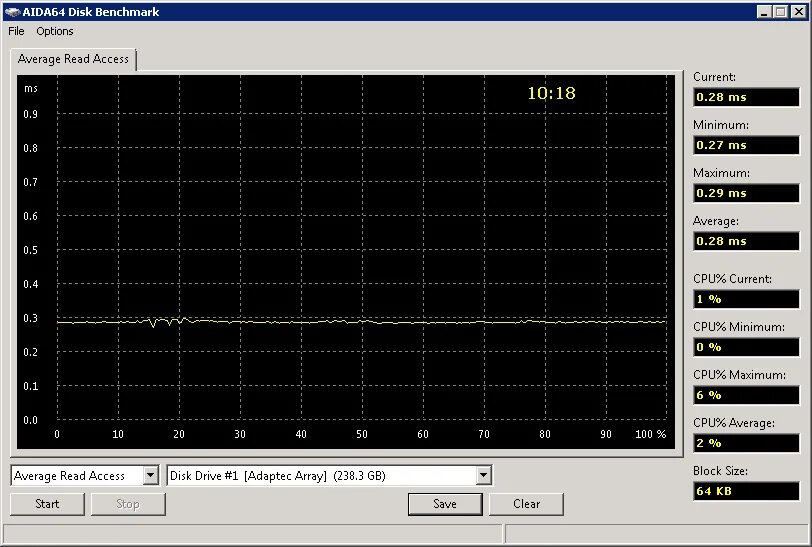The height and width of the screenshot is (547, 812).
Task: Minimize the AIDA64 Disk Benchmark window
Action: point(764,12)
